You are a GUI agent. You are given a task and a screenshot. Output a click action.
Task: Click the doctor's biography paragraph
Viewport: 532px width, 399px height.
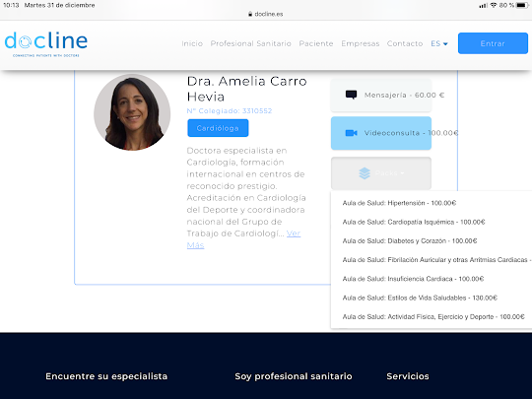point(246,198)
